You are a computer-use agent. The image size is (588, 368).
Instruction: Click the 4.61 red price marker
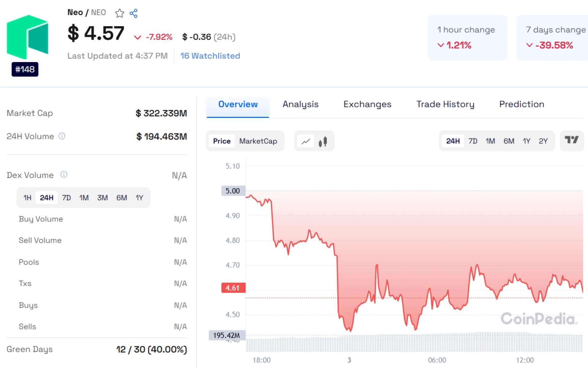233,288
